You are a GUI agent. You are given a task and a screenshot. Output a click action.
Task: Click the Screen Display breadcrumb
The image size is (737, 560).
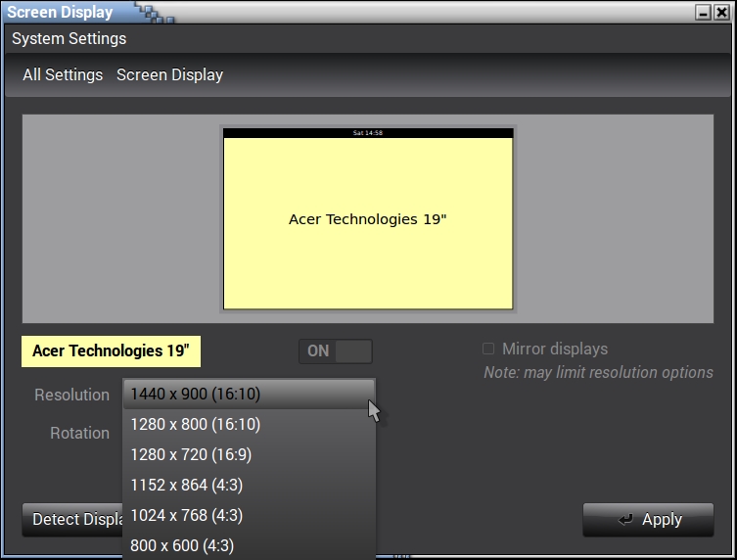coord(169,75)
